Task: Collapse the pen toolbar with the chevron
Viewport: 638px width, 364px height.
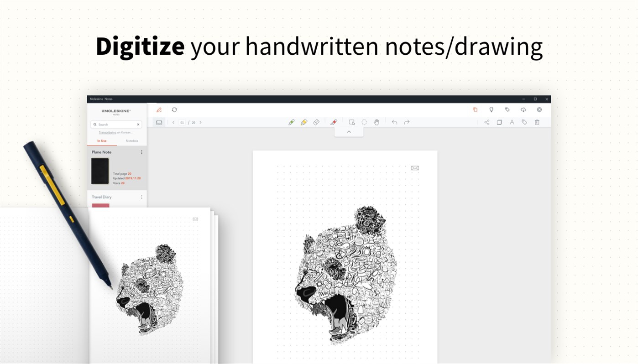Action: coord(349,132)
